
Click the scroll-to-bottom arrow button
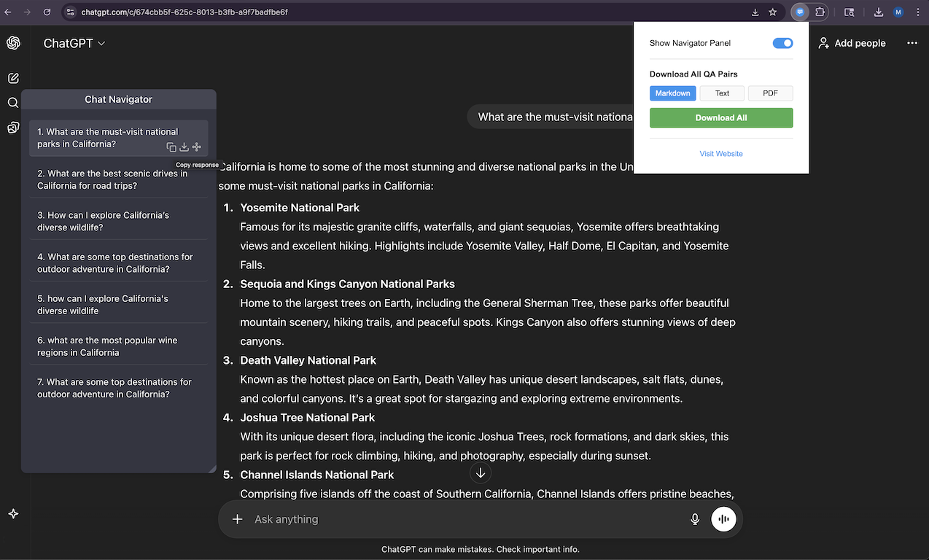click(481, 473)
